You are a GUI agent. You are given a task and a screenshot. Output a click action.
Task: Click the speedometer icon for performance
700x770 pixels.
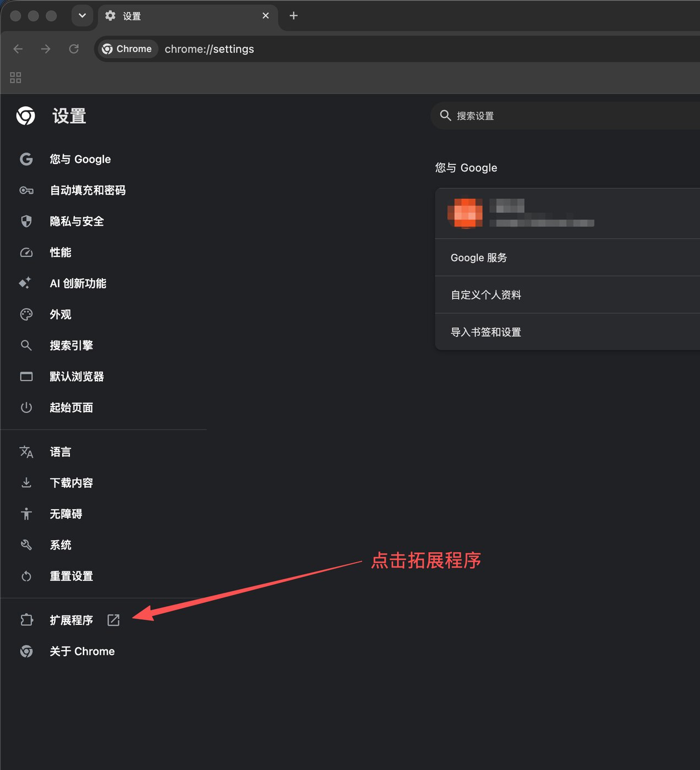pyautogui.click(x=26, y=252)
